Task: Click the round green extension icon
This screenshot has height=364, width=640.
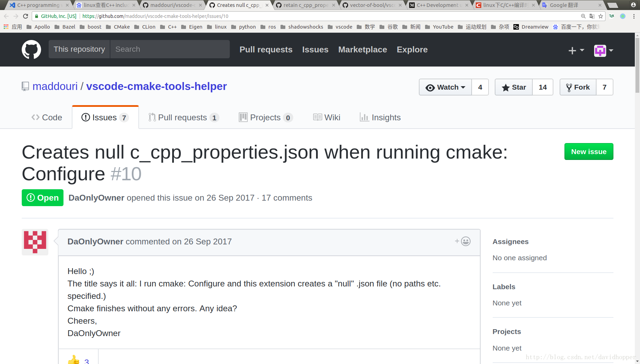Action: point(623,16)
